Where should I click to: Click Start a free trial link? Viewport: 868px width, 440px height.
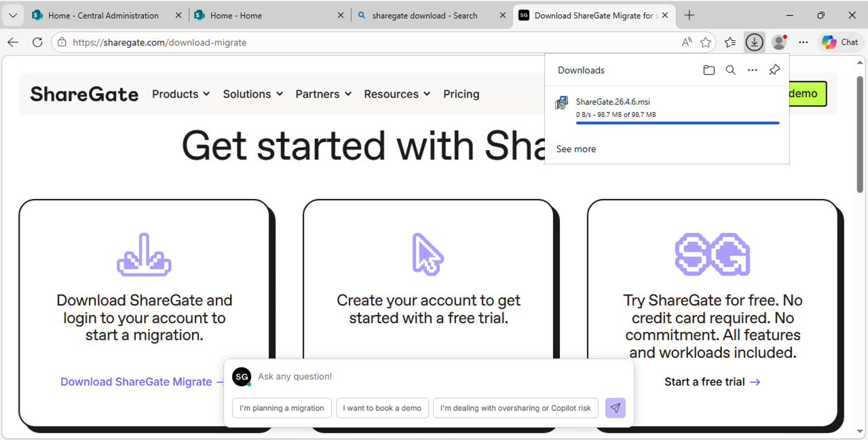click(712, 382)
